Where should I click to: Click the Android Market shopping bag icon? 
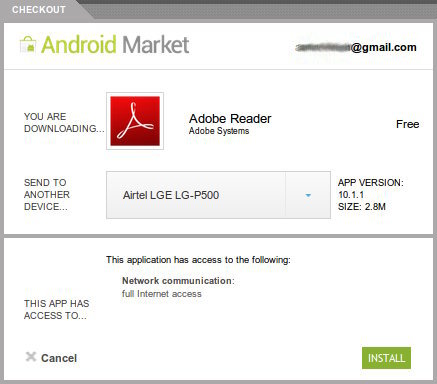coord(28,45)
